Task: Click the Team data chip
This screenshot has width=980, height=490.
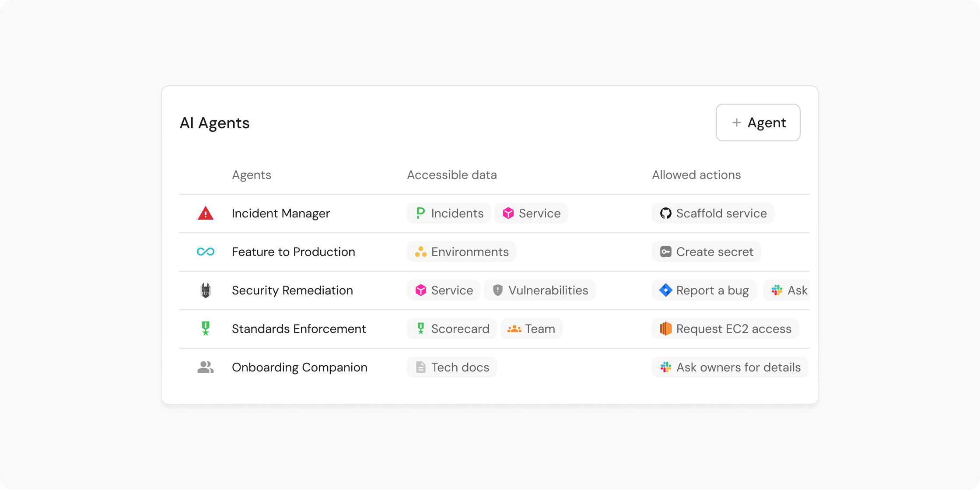Action: (531, 329)
